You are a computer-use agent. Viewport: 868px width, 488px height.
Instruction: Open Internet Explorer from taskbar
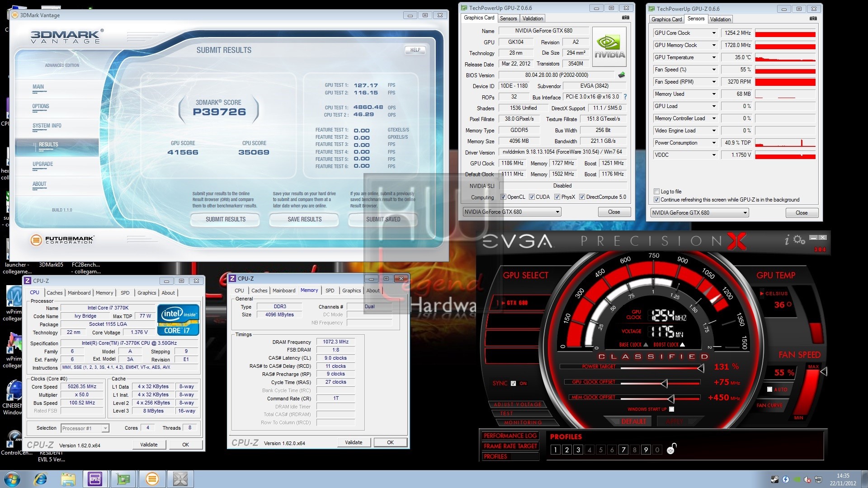tap(41, 479)
